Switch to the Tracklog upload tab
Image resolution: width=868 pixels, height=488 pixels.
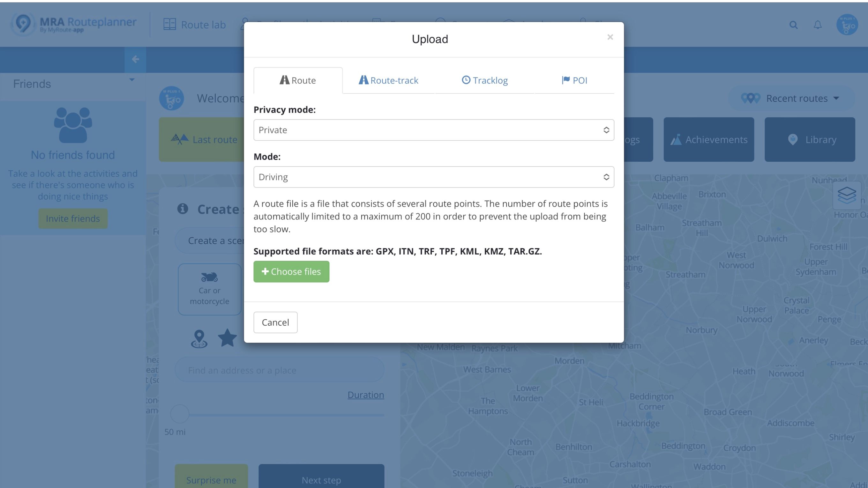click(x=484, y=80)
